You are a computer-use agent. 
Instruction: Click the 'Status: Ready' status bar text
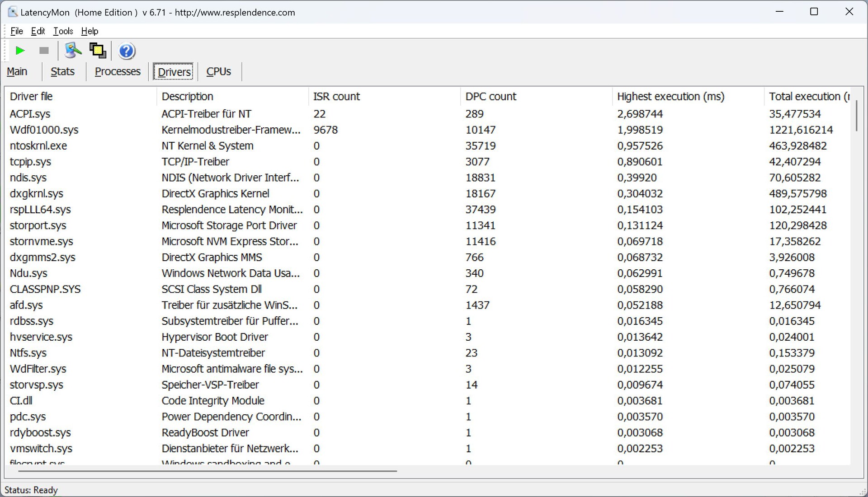(x=31, y=490)
